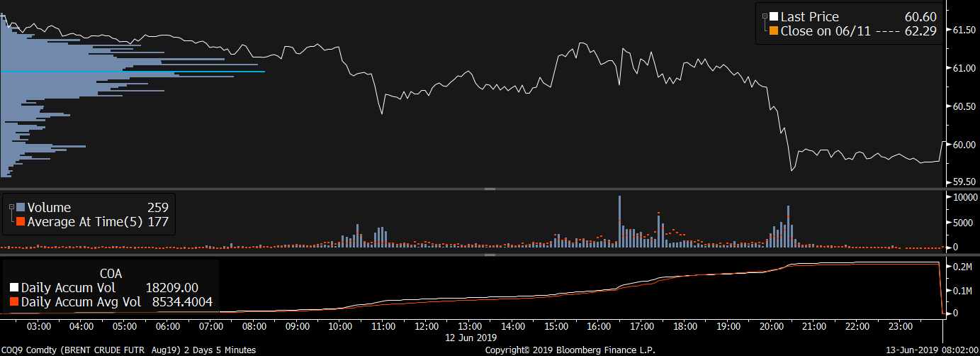Click the 06:00 time axis label

[x=168, y=327]
